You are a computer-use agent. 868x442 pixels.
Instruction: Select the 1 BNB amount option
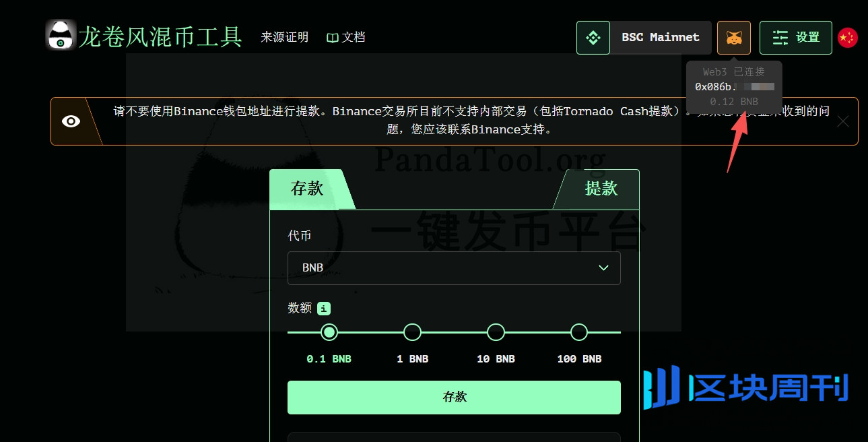click(412, 332)
